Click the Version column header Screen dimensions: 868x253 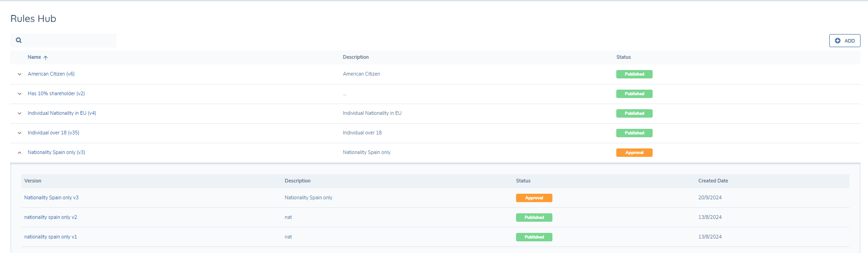pos(33,181)
